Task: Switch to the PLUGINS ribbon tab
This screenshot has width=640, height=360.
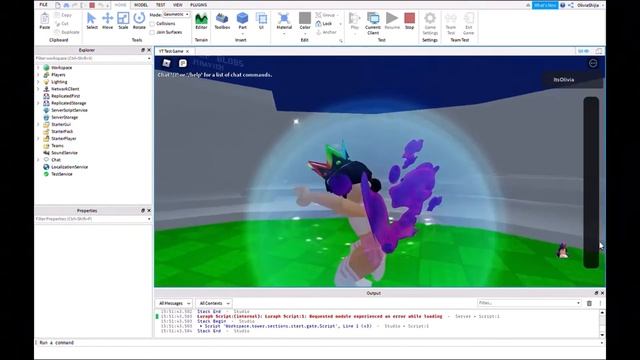Action: pyautogui.click(x=198, y=5)
